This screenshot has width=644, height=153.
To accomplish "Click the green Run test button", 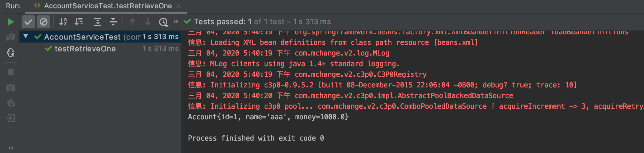I will pyautogui.click(x=11, y=22).
